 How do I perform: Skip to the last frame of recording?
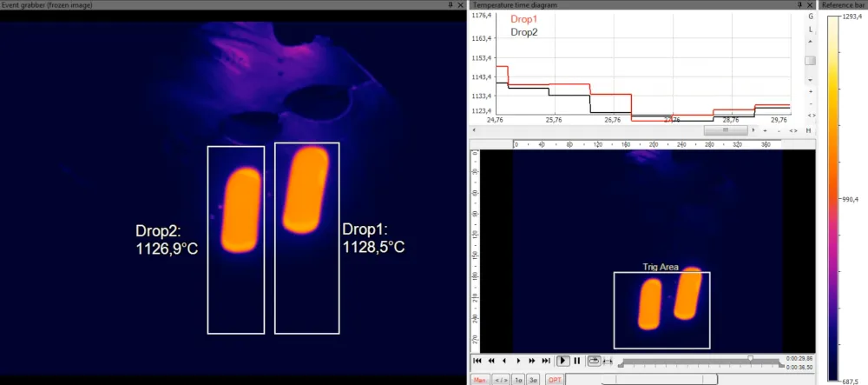coord(546,361)
